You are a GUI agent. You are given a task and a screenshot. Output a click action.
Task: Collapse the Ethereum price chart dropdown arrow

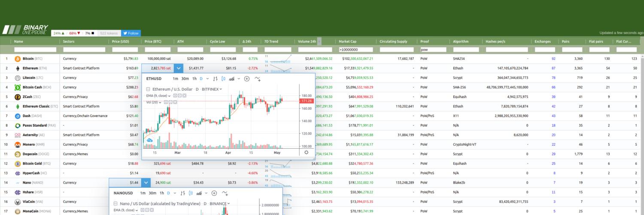179,68
